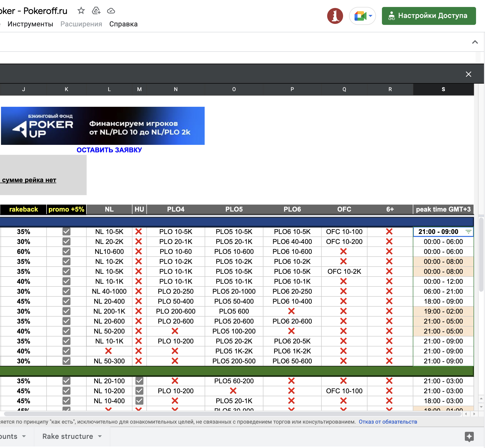Click the Poker Up banner image

pyautogui.click(x=103, y=126)
